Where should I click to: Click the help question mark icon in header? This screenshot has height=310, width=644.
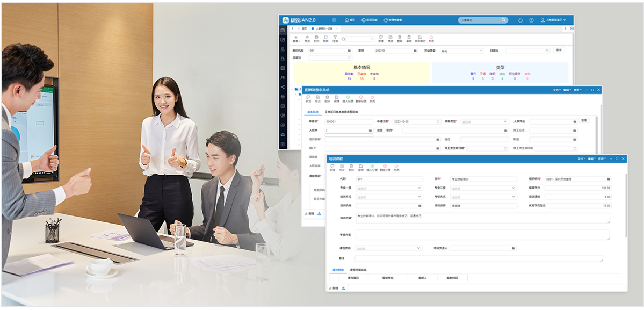click(x=531, y=20)
